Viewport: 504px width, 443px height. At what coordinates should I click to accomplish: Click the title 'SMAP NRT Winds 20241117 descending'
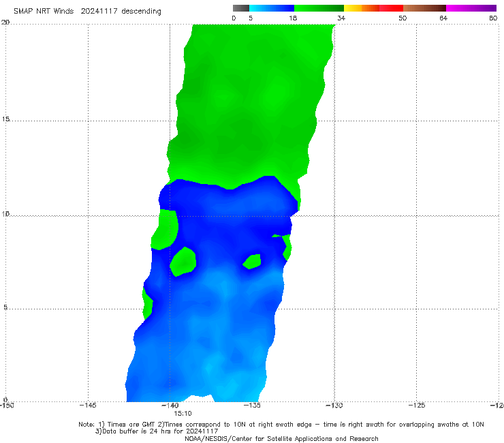pos(87,11)
